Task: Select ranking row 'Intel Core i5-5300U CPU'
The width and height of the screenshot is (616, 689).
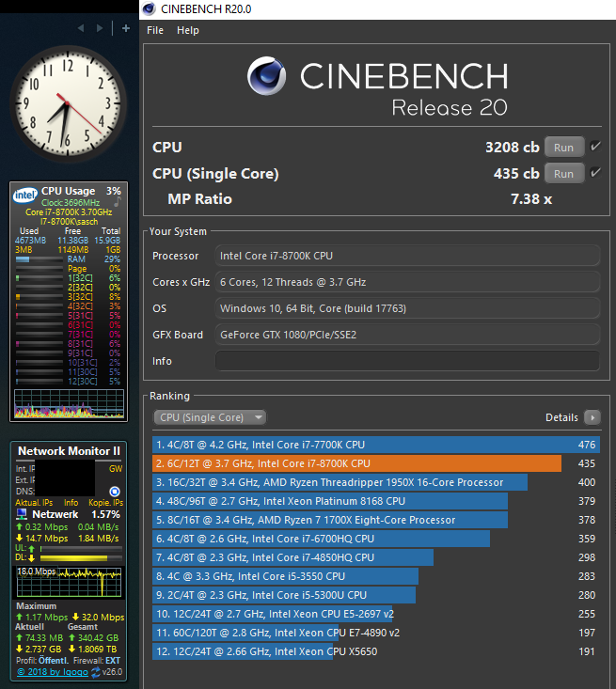Action: coord(376,595)
